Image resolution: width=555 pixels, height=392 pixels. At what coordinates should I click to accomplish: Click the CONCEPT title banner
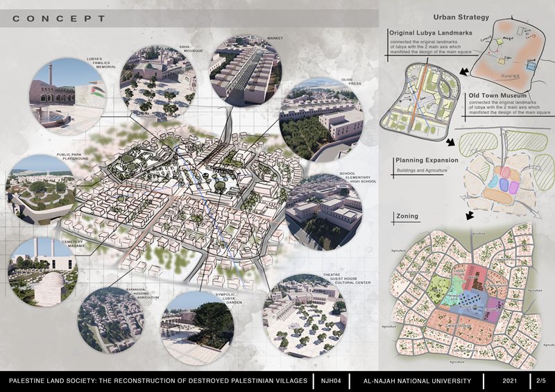click(x=189, y=19)
